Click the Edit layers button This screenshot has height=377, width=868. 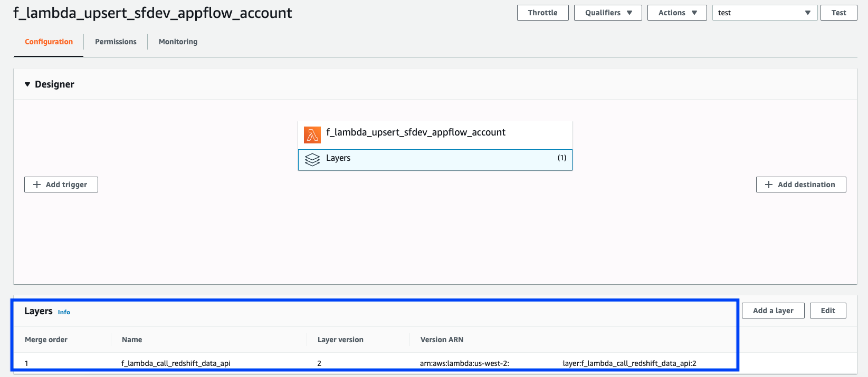click(x=828, y=311)
